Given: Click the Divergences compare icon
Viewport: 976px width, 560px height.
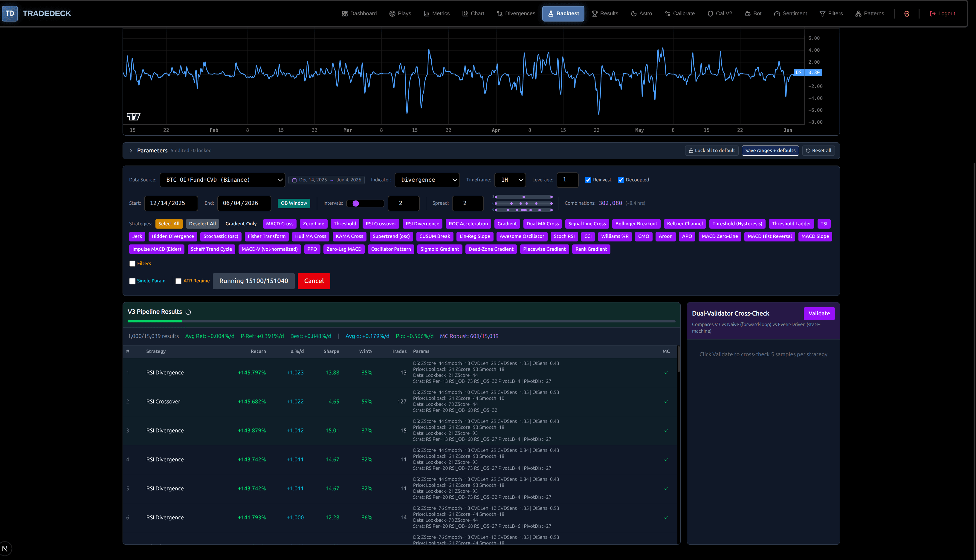Looking at the screenshot, I should pos(499,13).
